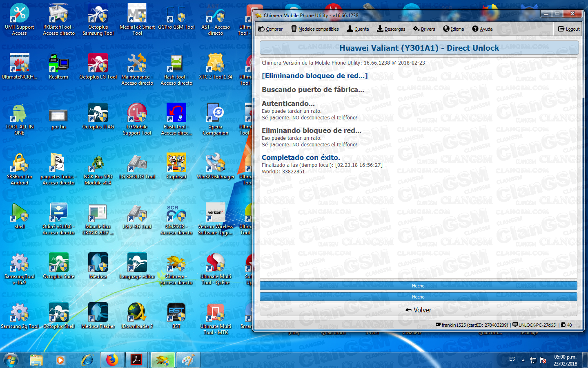Screen dimensions: 588x368
Task: Open LG 2-3G Tool icon
Action: (x=137, y=216)
